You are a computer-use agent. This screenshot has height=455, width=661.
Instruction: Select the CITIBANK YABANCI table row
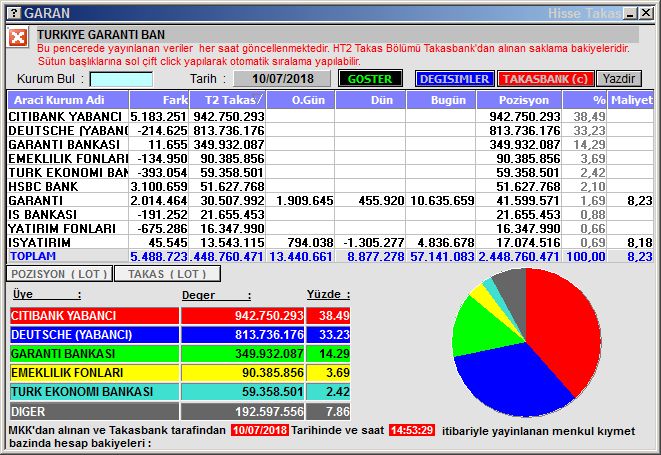point(330,116)
